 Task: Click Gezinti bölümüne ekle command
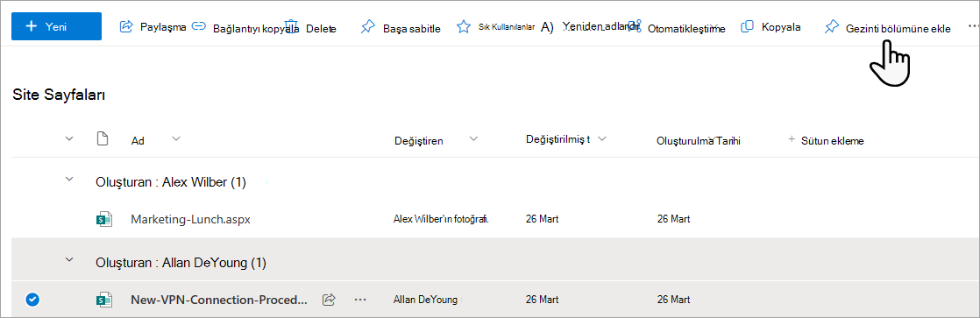(x=888, y=28)
